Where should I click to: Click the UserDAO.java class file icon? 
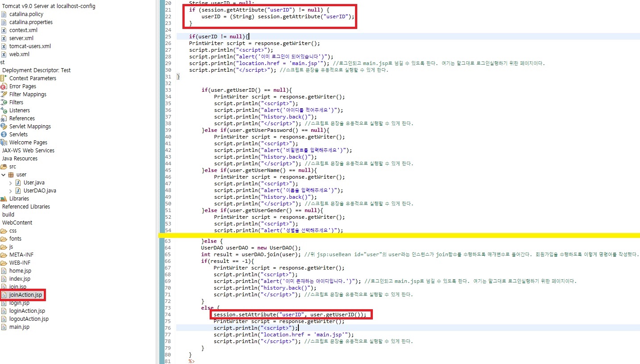pyautogui.click(x=18, y=191)
